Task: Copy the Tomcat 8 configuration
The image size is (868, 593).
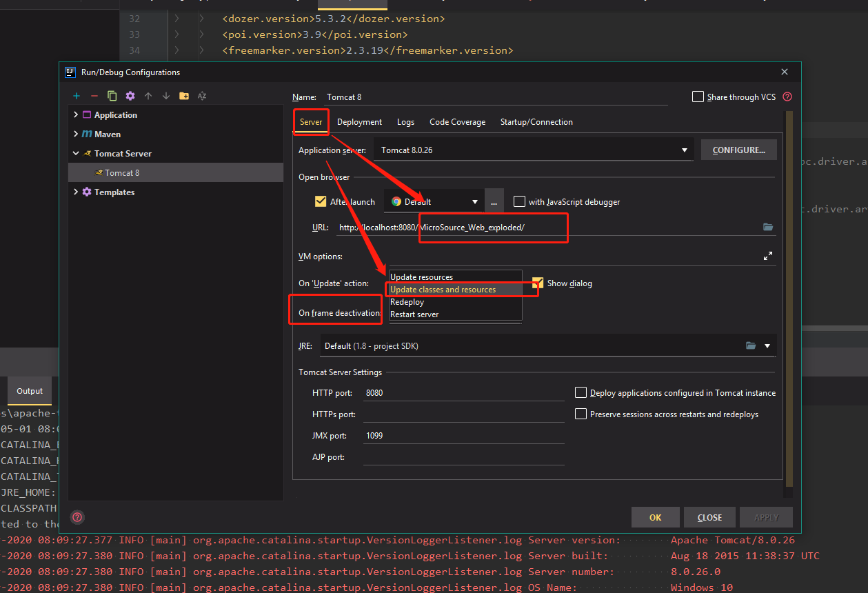Action: [x=112, y=96]
